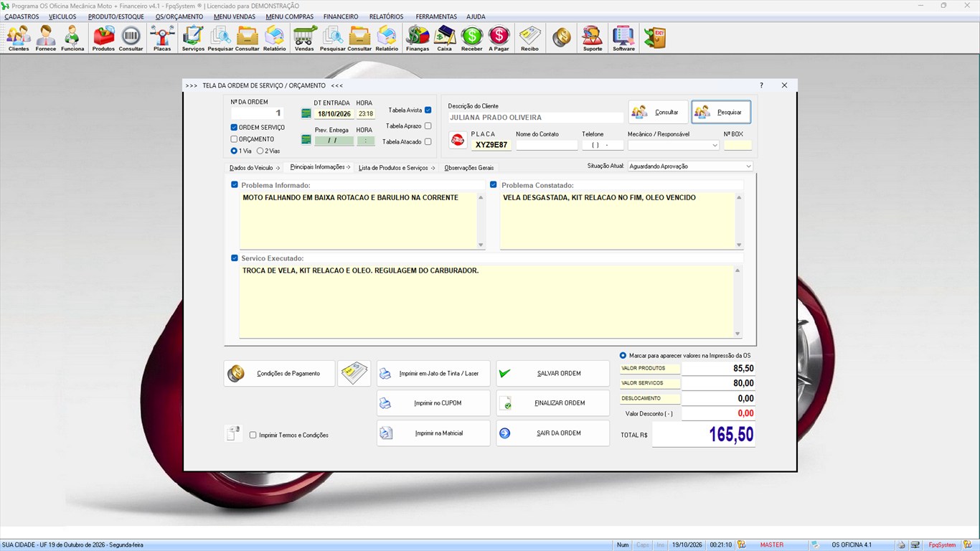Screen dimensions: 980x551
Task: Open the Software toolbar icon
Action: [x=623, y=38]
